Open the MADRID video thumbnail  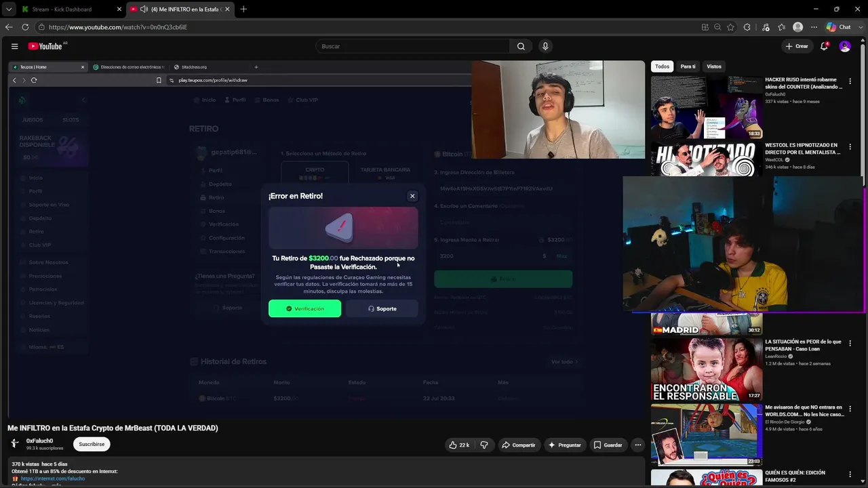(707, 324)
